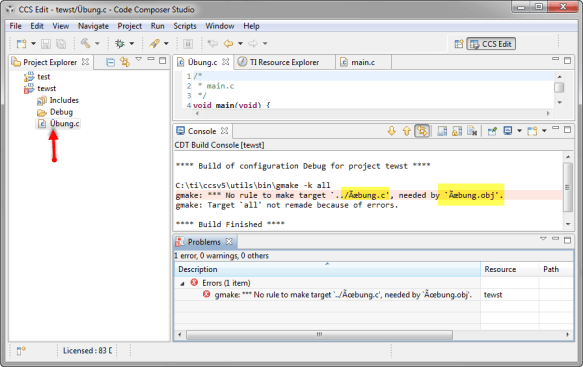Click the Save disk icon

(x=46, y=44)
